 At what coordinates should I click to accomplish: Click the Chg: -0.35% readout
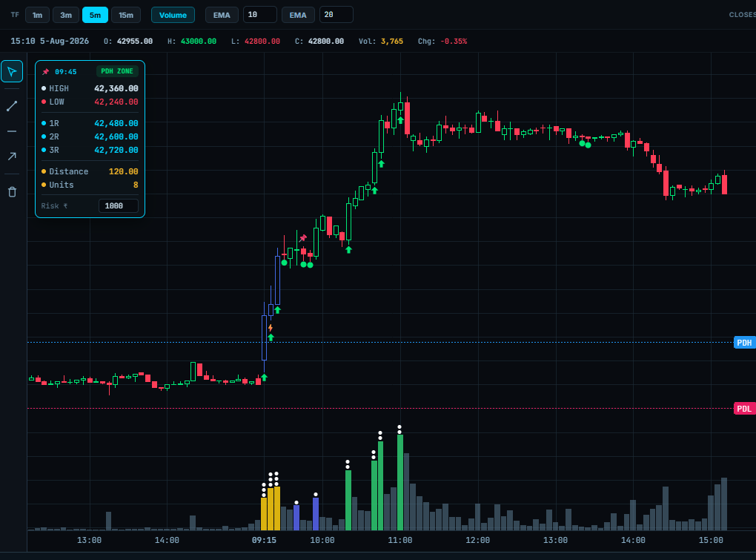tap(442, 41)
